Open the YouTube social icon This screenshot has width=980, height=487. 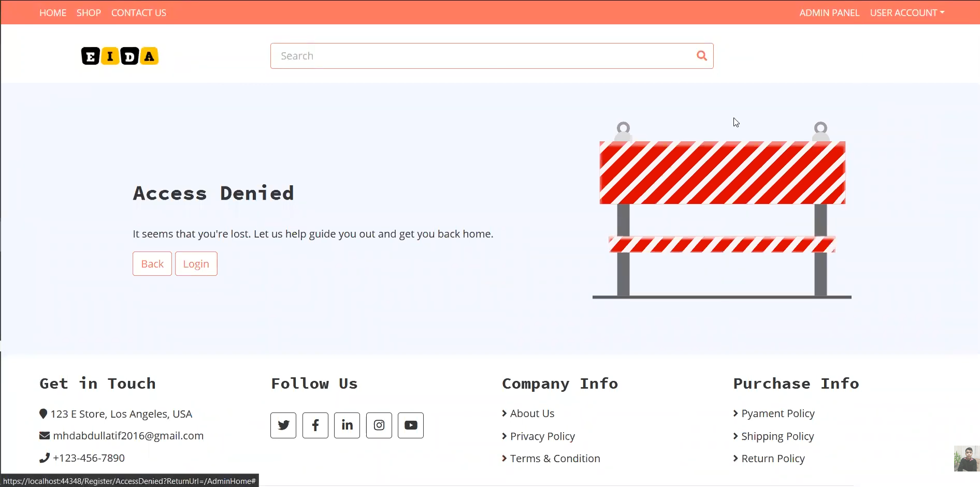pos(411,425)
